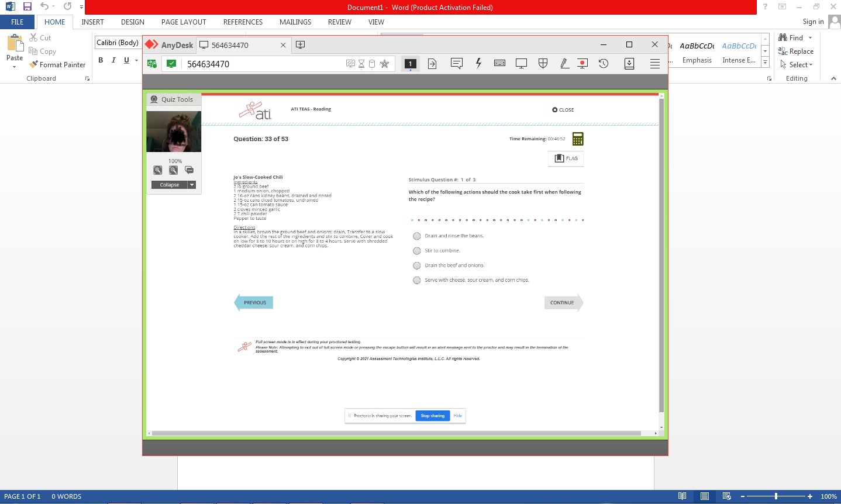The width and height of the screenshot is (841, 504).
Task: Switch to the PAGE LAYOUT ribbon tab
Action: click(184, 22)
